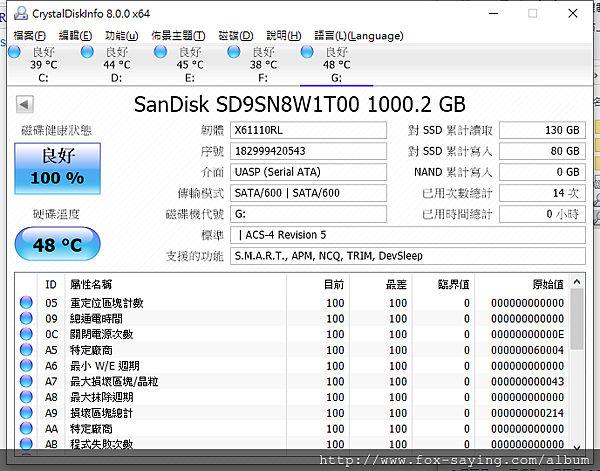
Task: Open the 功能(u) menu
Action: 121,36
